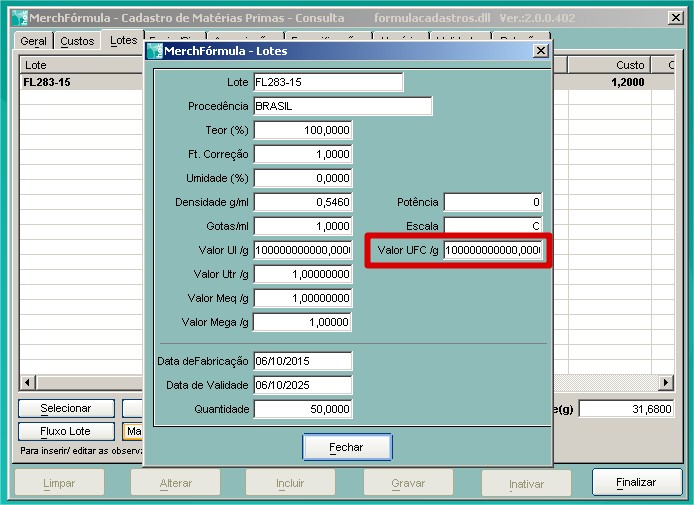Click the Selecionar button
This screenshot has width=694, height=505.
pyautogui.click(x=65, y=408)
